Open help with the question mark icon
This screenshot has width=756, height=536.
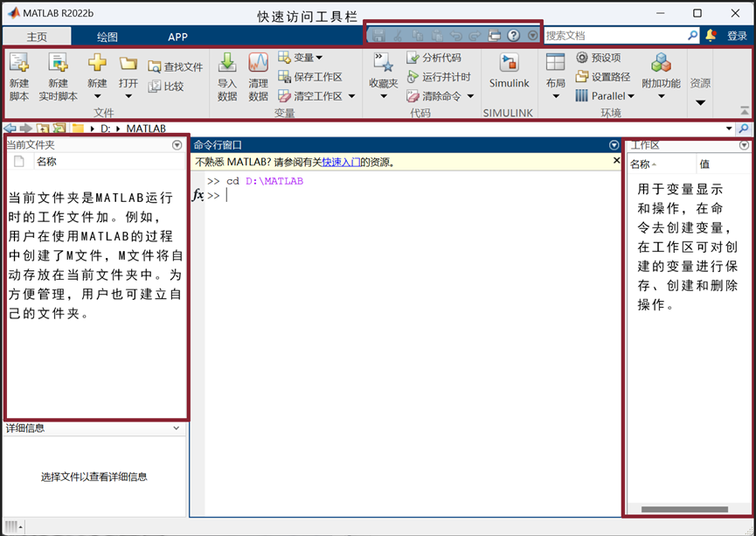(514, 35)
